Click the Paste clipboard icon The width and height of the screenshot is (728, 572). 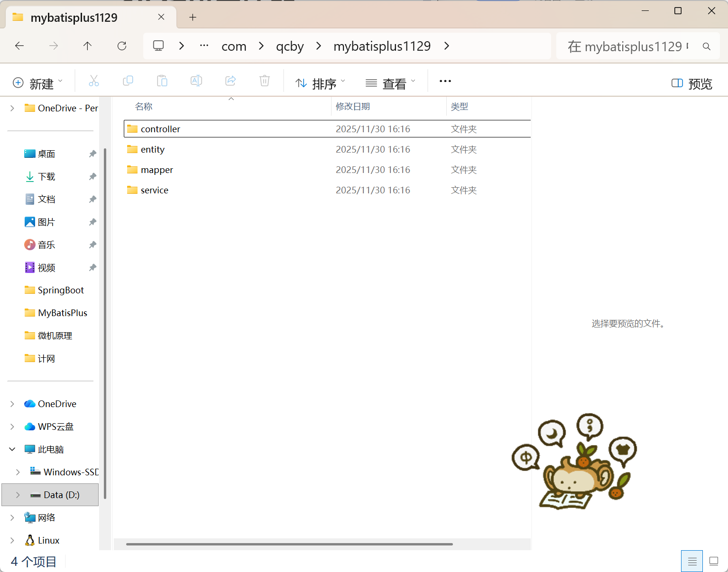[x=162, y=81]
